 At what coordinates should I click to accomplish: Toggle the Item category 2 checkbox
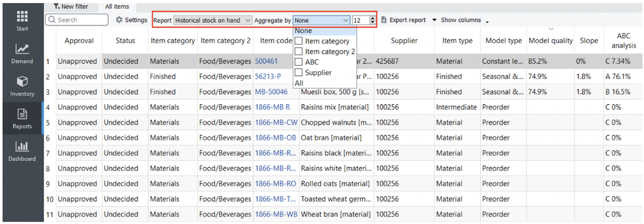pyautogui.click(x=298, y=52)
